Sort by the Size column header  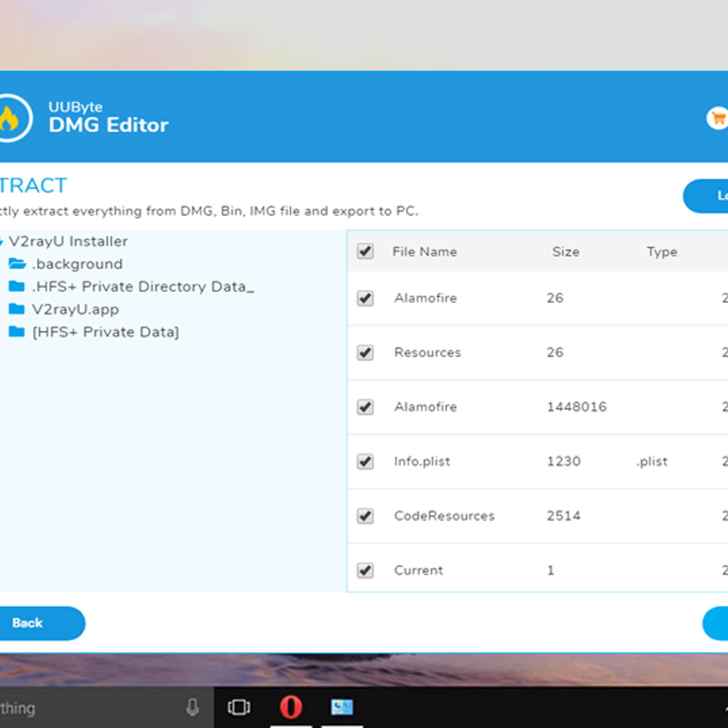(x=566, y=252)
